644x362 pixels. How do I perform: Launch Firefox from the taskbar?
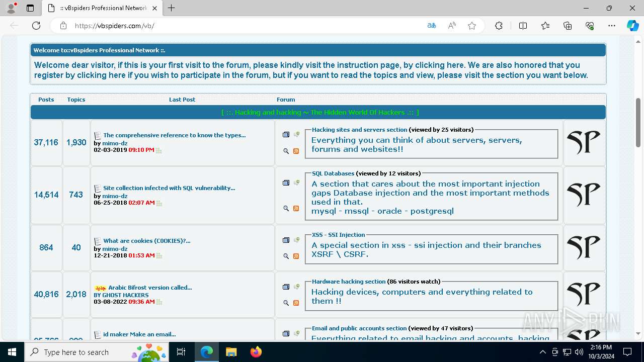point(256,352)
